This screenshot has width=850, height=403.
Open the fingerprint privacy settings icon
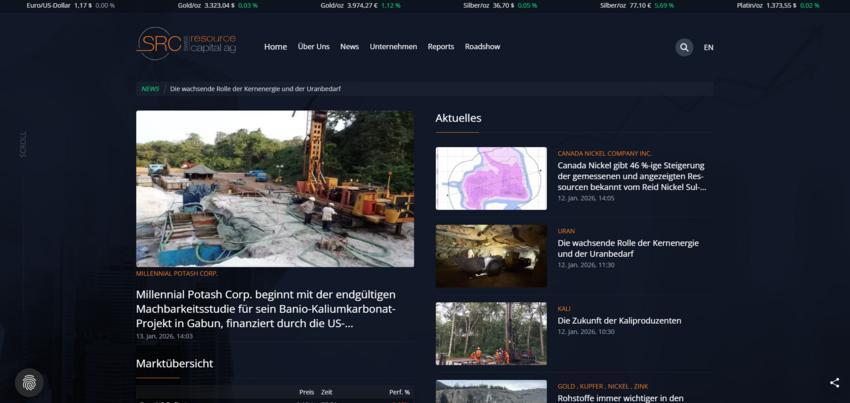tap(29, 382)
